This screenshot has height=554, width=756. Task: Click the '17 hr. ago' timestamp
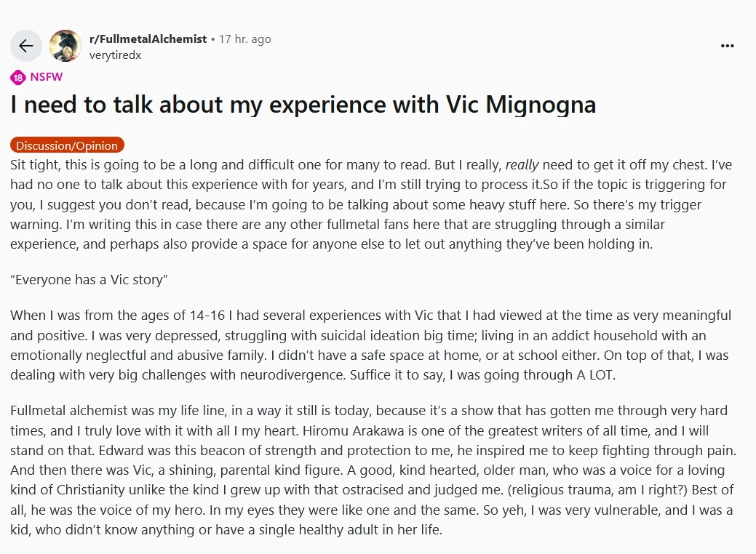tap(245, 39)
